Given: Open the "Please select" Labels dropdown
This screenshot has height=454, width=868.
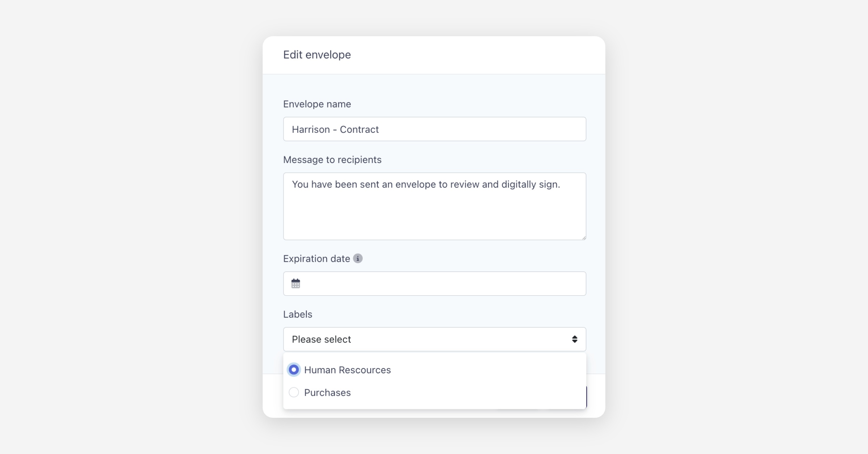Looking at the screenshot, I should pyautogui.click(x=434, y=339).
